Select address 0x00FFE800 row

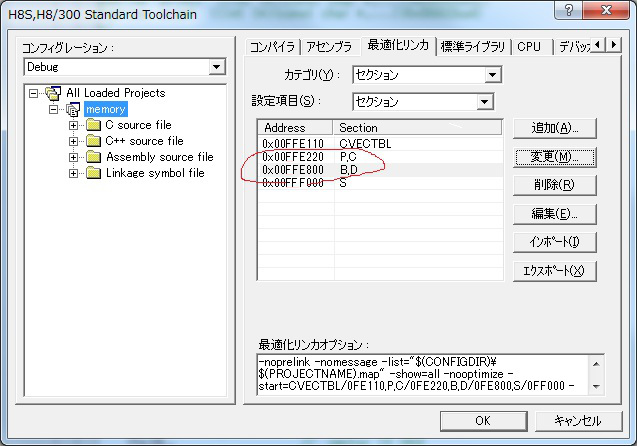380,170
